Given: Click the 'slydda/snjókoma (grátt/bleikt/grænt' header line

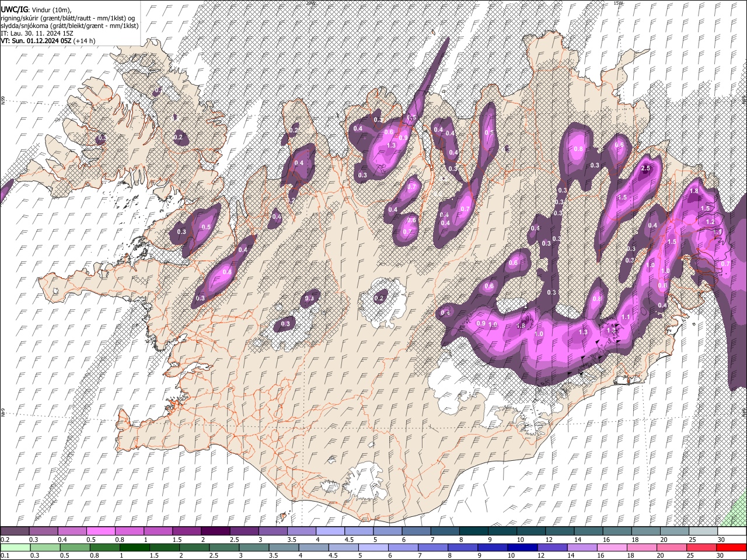Looking at the screenshot, I should point(69,26).
